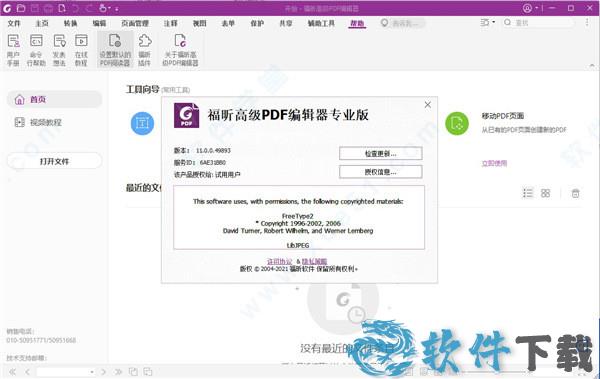Go to last page with double-right arrow
The height and width of the screenshot is (379, 600).
coord(118,371)
